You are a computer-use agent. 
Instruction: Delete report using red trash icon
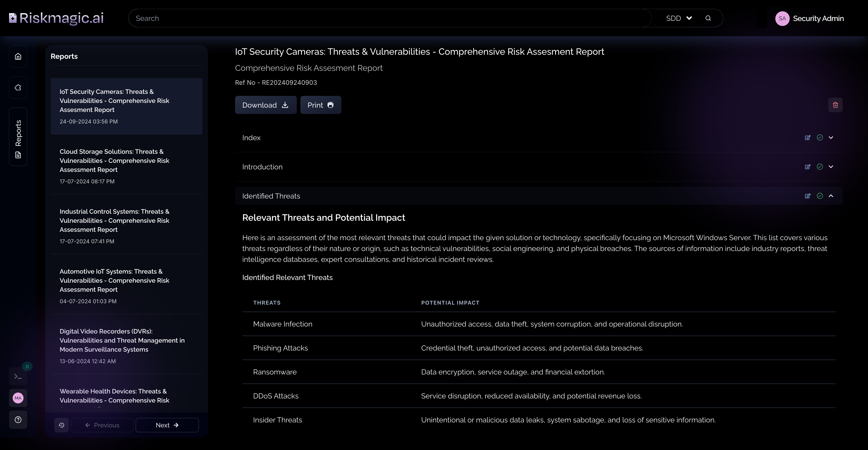pos(835,105)
